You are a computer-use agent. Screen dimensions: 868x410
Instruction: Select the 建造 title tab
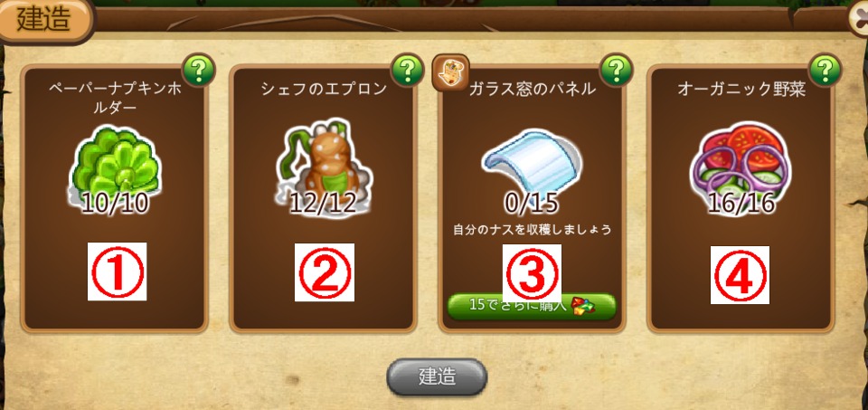pos(44,21)
